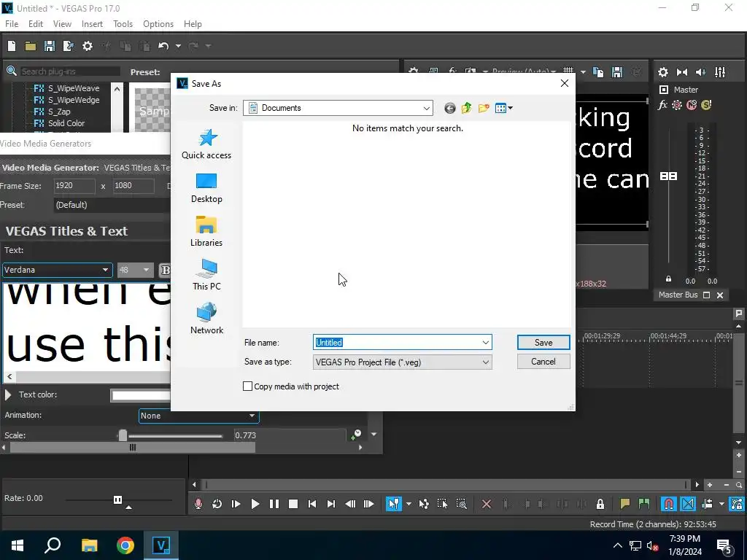Stop playback with Stop button

(293, 504)
